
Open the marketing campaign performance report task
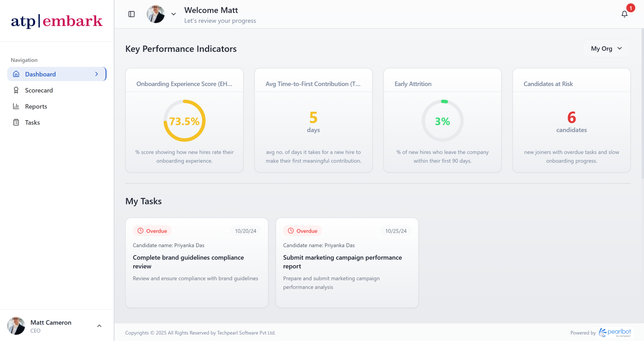tap(342, 262)
